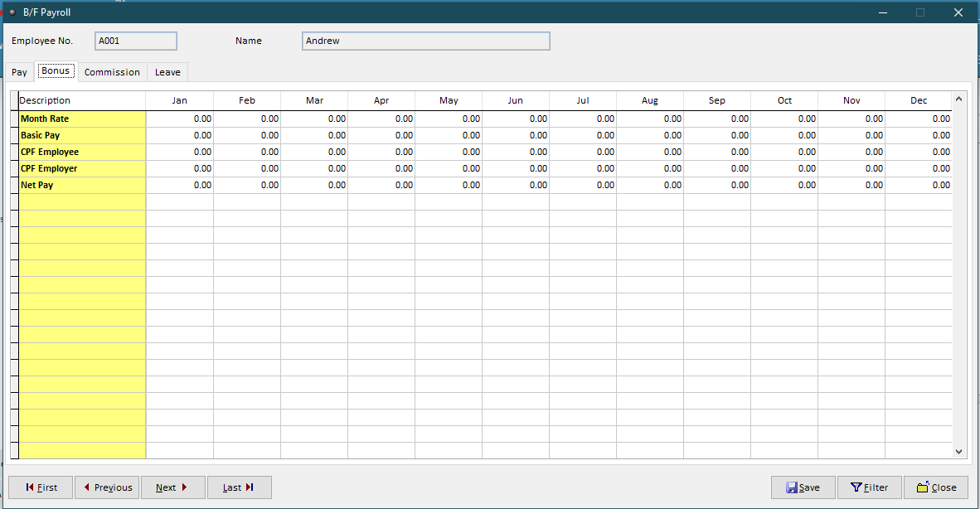Click the scroll down arrow of the grid
This screenshot has width=980, height=509.
[958, 451]
